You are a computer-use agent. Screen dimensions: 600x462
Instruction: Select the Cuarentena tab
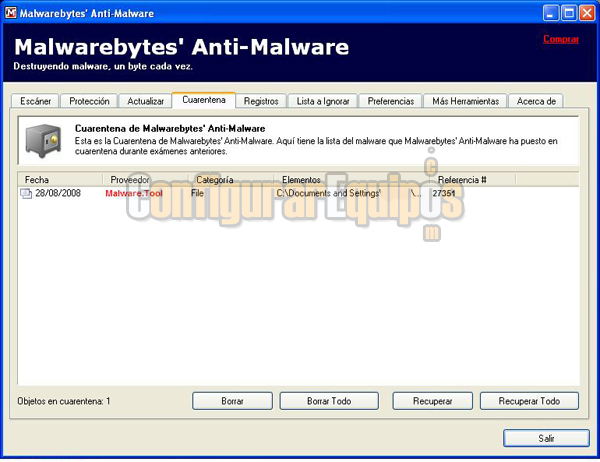(204, 100)
